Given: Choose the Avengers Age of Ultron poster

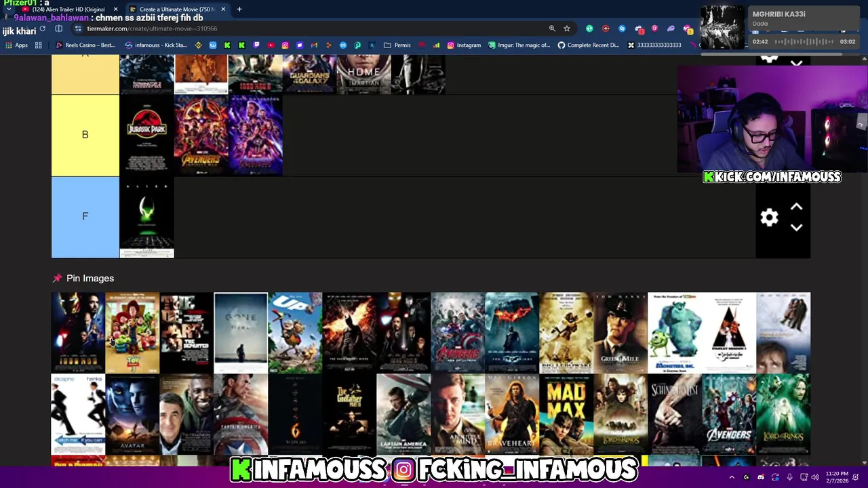Looking at the screenshot, I should click(458, 333).
